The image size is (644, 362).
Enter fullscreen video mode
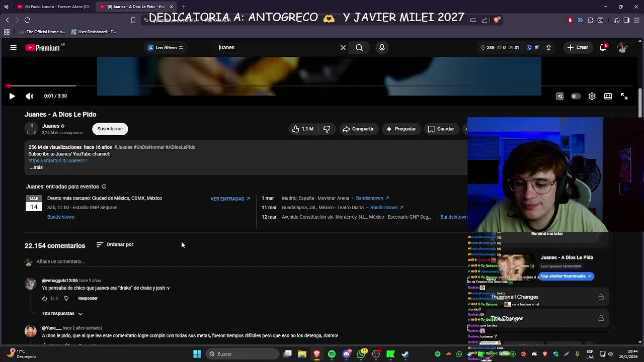coord(624,96)
